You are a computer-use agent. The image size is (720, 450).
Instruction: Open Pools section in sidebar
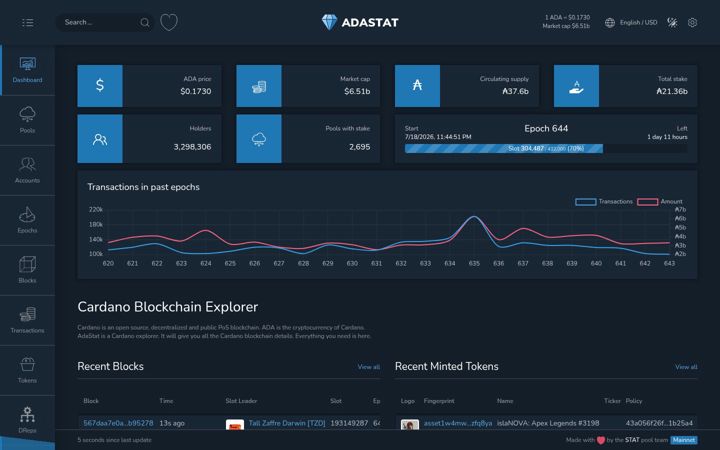tap(28, 120)
